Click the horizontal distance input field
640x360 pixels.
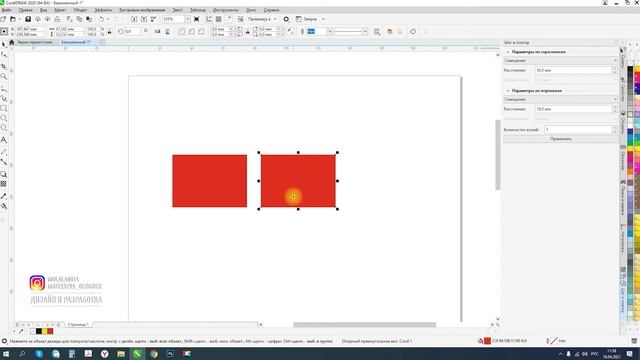(573, 70)
